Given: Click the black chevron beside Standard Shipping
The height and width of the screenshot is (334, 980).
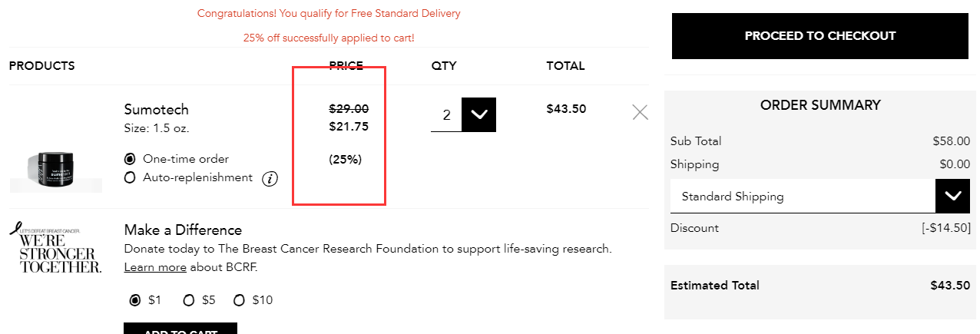Looking at the screenshot, I should tap(953, 197).
